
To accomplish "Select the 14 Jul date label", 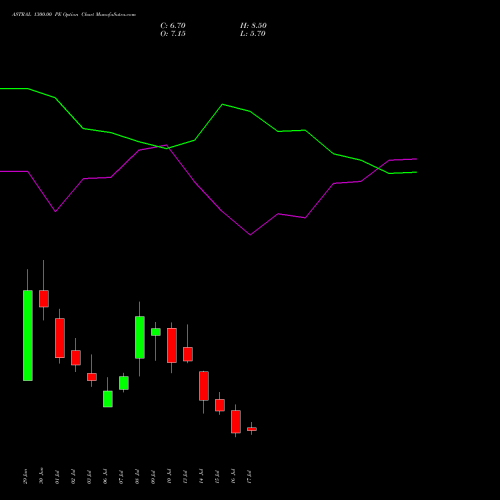I will pos(202,477).
